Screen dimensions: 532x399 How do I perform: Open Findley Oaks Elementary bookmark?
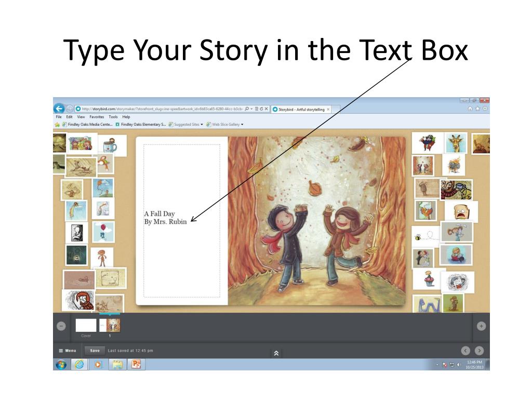click(141, 125)
